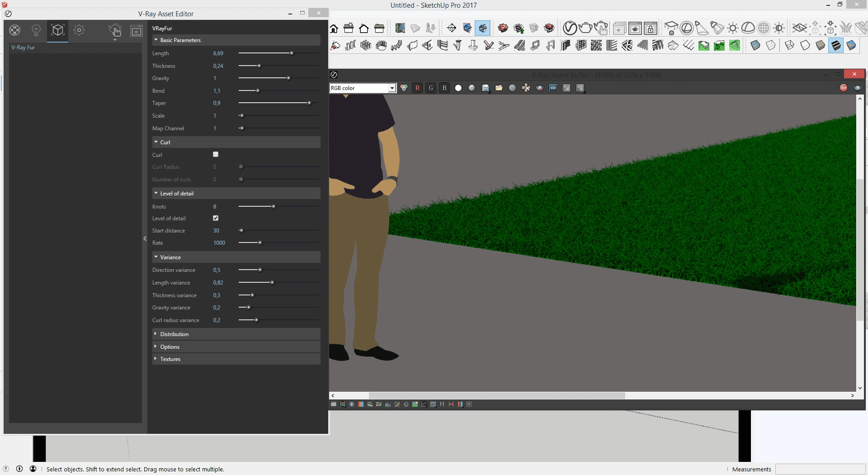Click the Bend value 1,1

coord(217,90)
